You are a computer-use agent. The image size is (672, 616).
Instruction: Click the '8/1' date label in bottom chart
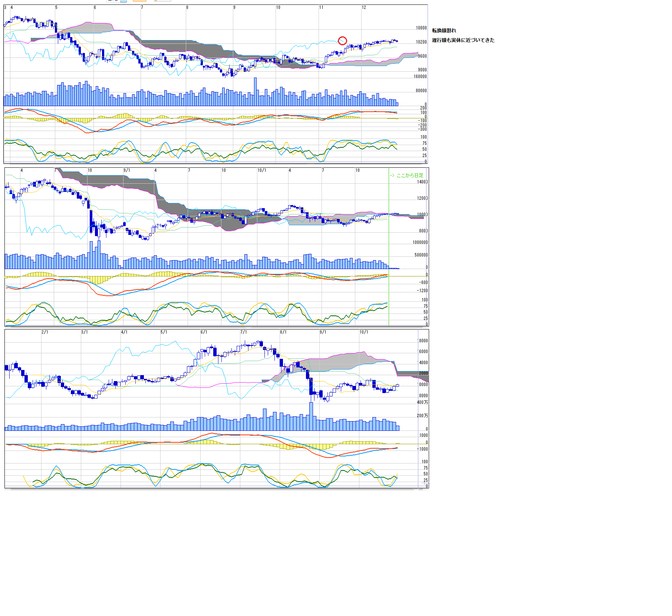click(283, 332)
